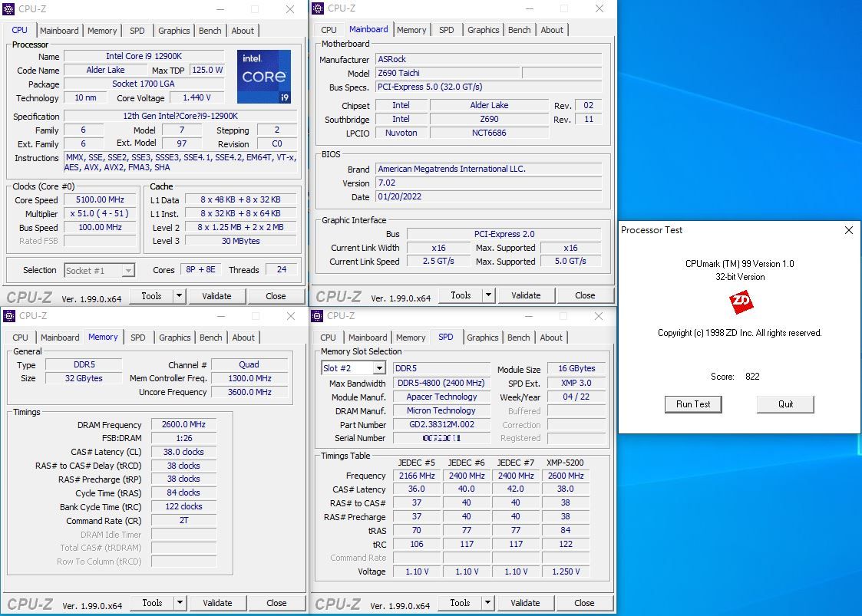Viewport: 862px width, 616px height.
Task: Click the CPU-Z app icon in the Mainboard window title bar
Action: (x=317, y=8)
